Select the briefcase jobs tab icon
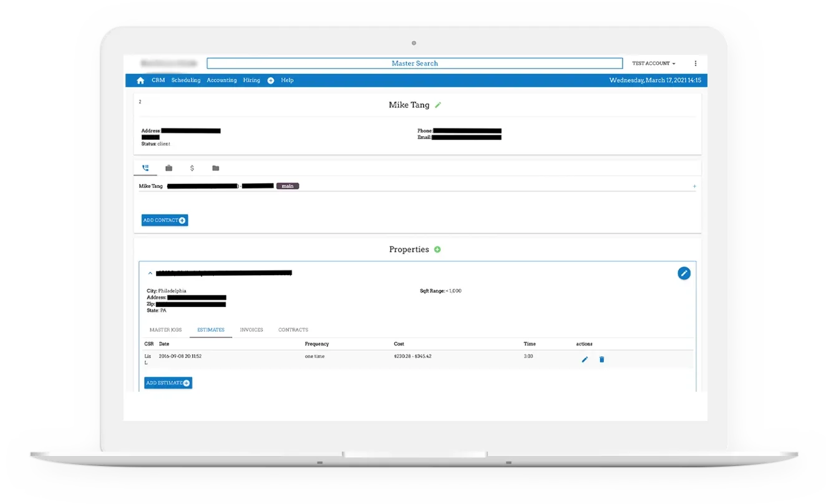 [169, 168]
